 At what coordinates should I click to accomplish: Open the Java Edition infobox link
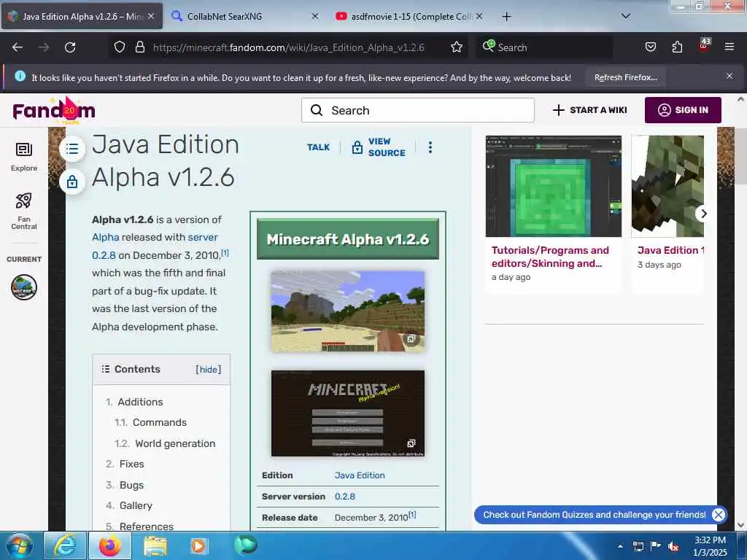point(360,475)
